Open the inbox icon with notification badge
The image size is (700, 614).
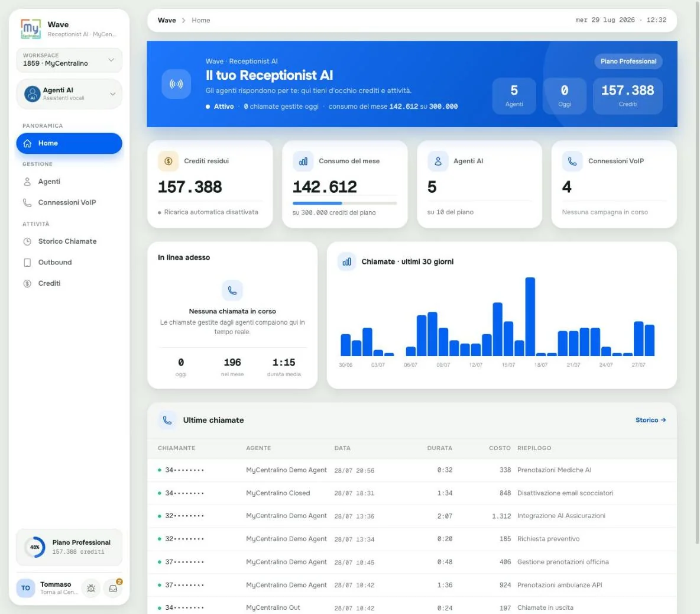click(x=113, y=588)
